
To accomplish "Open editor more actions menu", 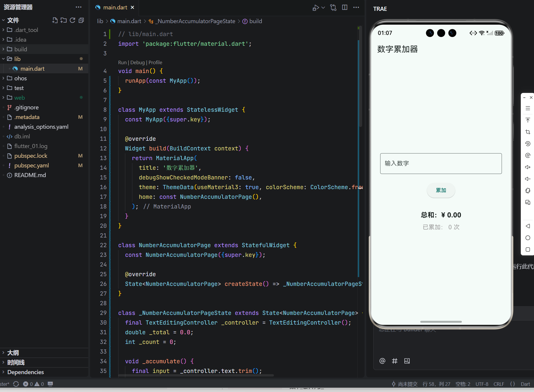I will [x=356, y=8].
